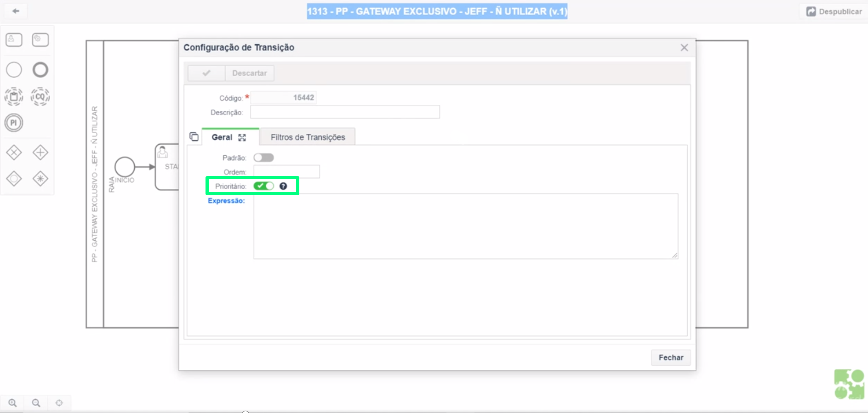The image size is (868, 413).
Task: Zoom out on the diagram canvas
Action: (x=36, y=403)
